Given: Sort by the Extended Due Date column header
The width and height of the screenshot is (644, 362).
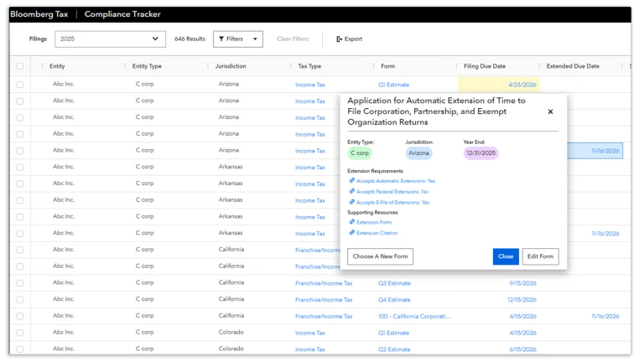Looking at the screenshot, I should coord(573,66).
